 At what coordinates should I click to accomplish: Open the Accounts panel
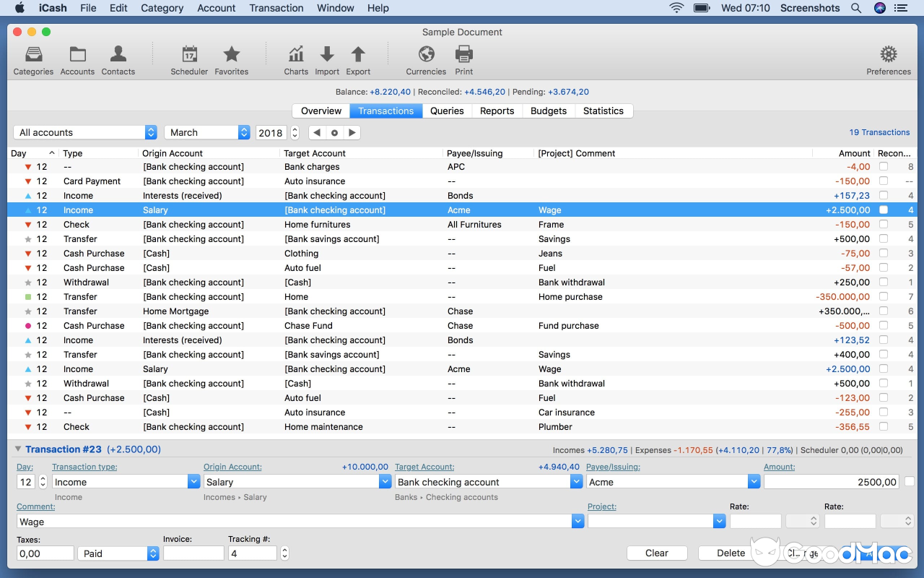pyautogui.click(x=77, y=58)
